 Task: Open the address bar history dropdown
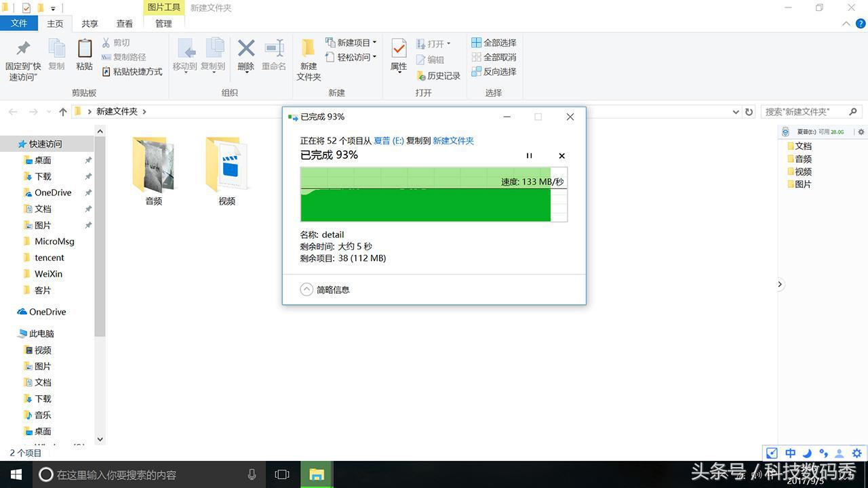734,111
